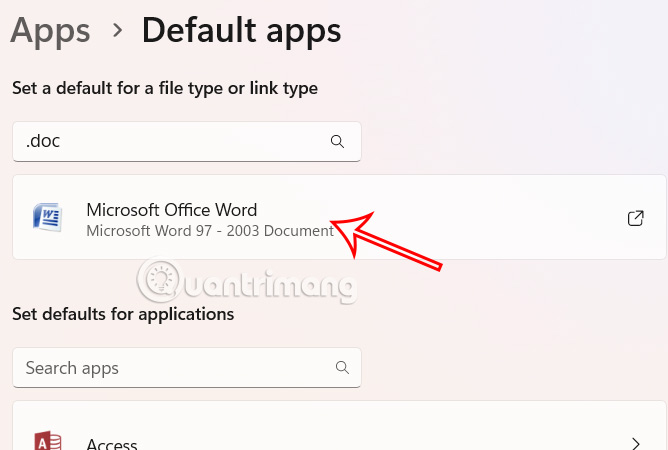Viewport: 668px width, 450px height.
Task: Click the Apps breadcrumb link
Action: [x=50, y=31]
